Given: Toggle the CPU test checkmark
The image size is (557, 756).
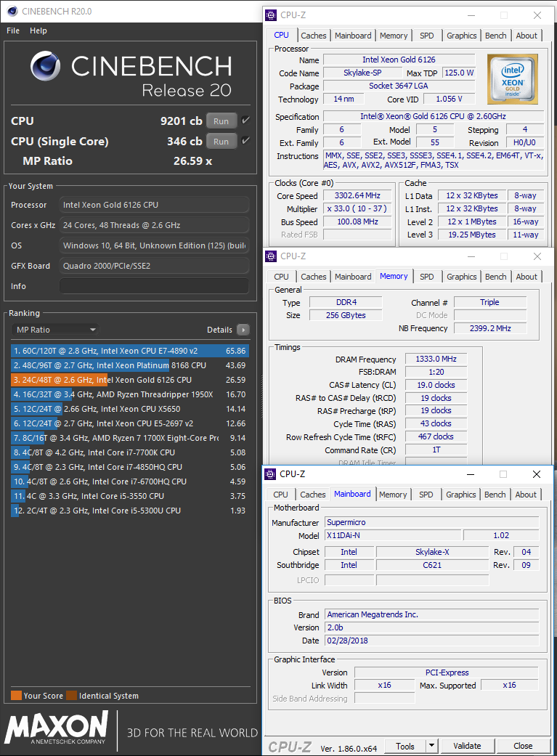Looking at the screenshot, I should [x=246, y=121].
